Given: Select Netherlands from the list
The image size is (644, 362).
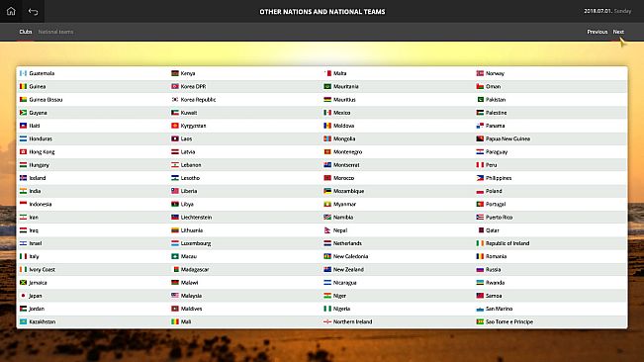Looking at the screenshot, I should point(347,243).
